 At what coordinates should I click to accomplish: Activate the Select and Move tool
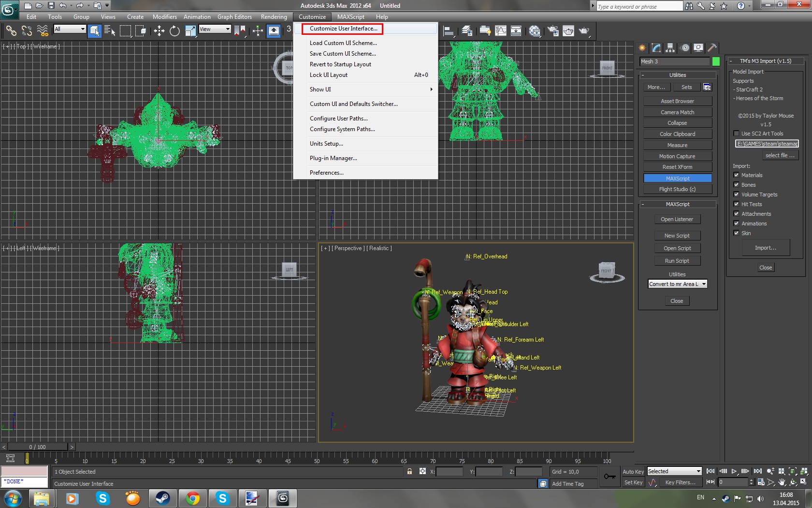(x=159, y=31)
